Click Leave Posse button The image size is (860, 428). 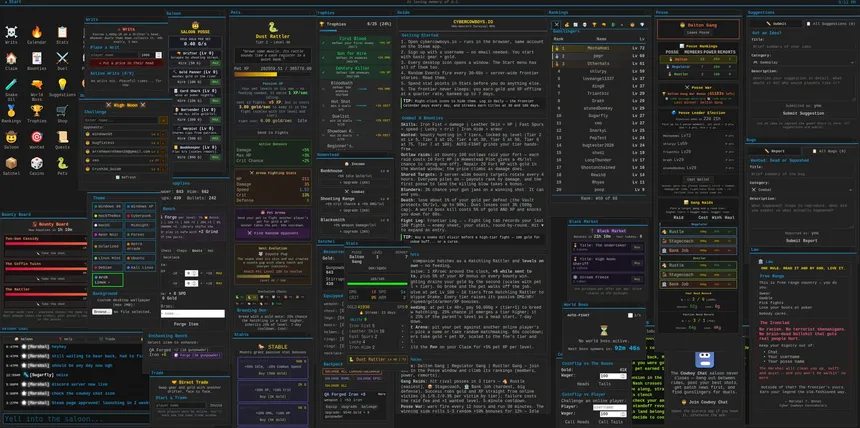tap(697, 32)
